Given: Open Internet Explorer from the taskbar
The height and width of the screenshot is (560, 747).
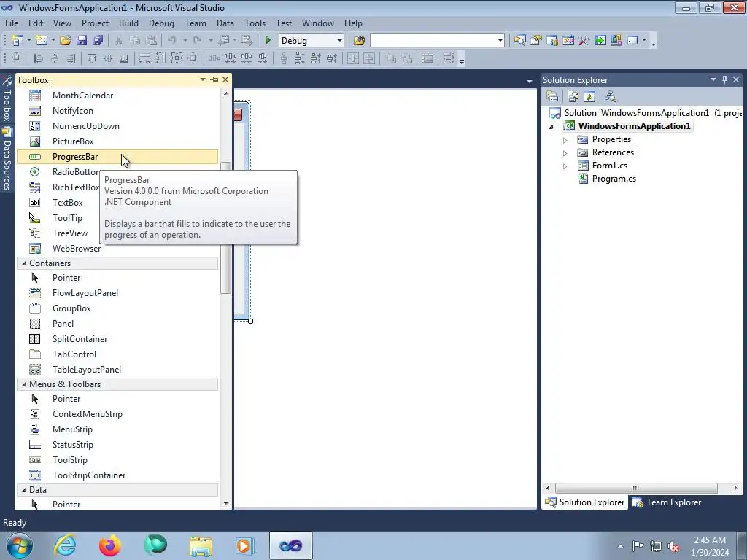Looking at the screenshot, I should tap(65, 545).
